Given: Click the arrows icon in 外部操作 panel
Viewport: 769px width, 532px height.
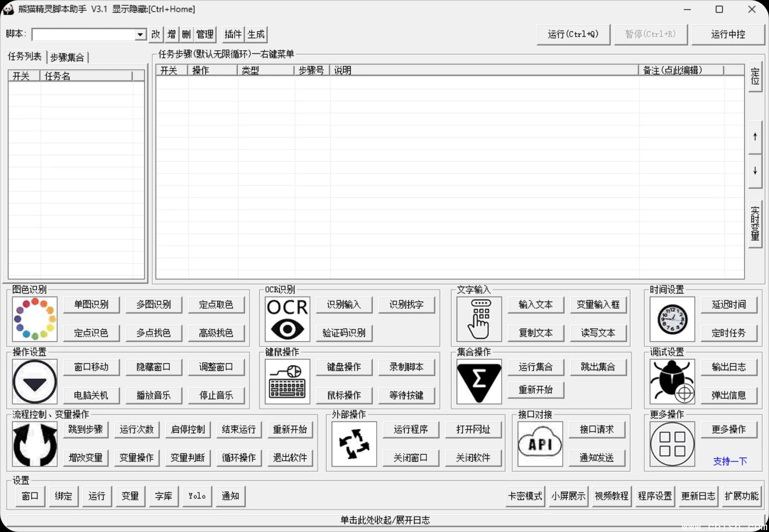Looking at the screenshot, I should coord(354,443).
